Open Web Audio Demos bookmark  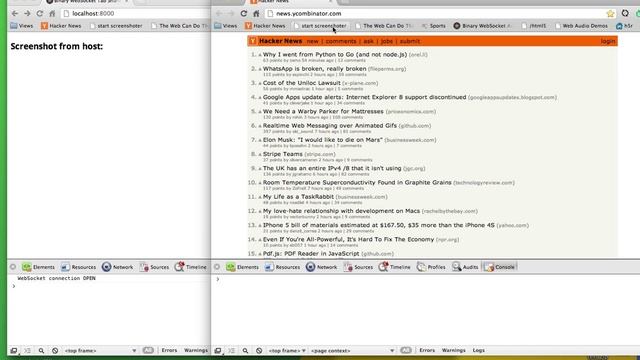click(581, 26)
